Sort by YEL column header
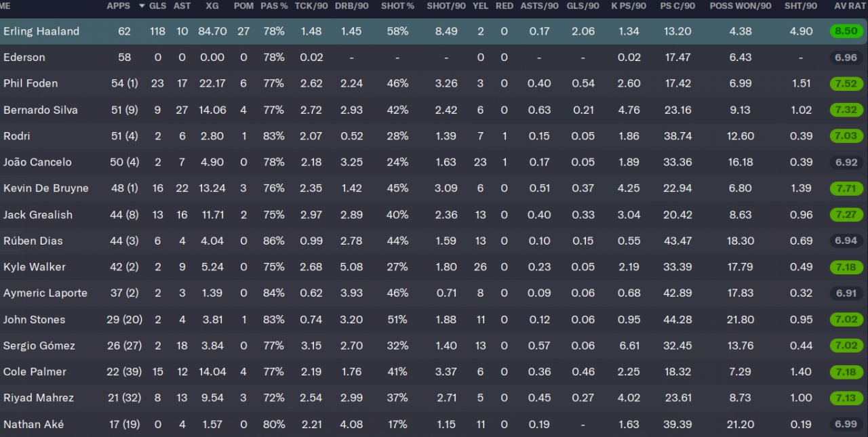868x437 pixels. 480,6
